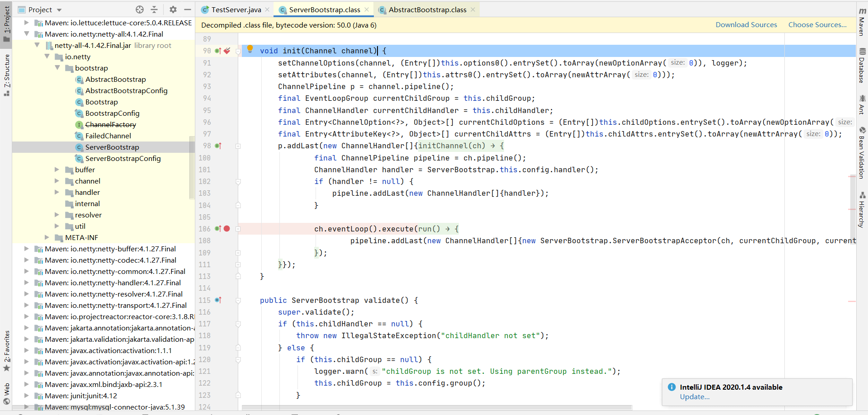Click line number 101 in the gutter
Screen dimensions: 868x415
coord(204,170)
